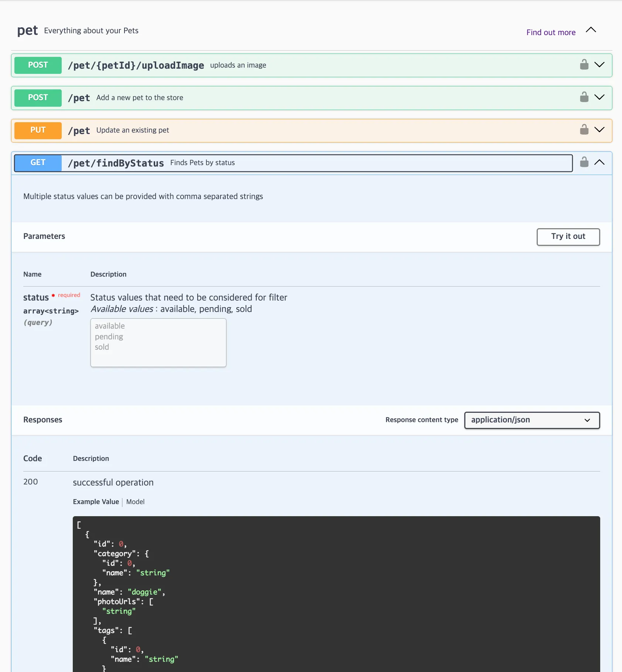Click 'Finds Pets by status' summary

tap(202, 163)
